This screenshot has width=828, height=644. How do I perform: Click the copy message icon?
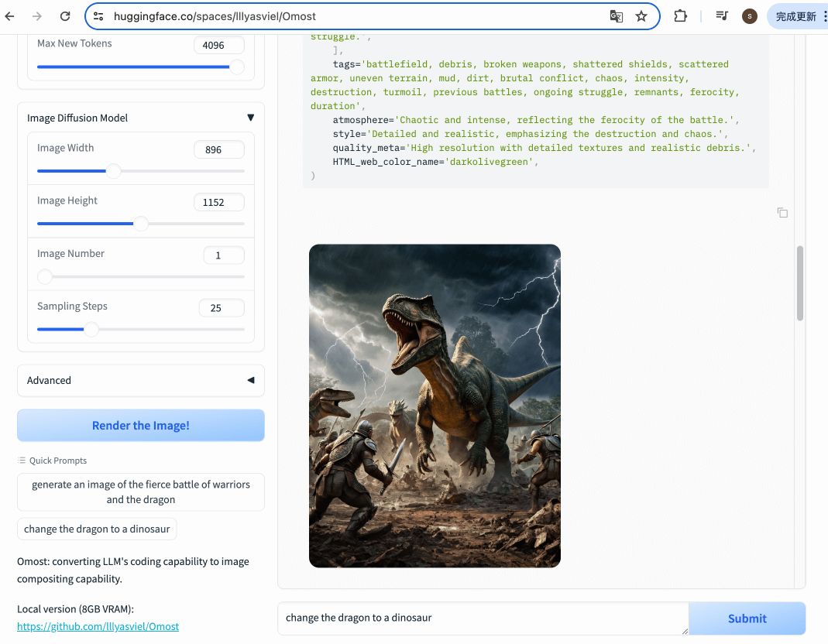782,213
